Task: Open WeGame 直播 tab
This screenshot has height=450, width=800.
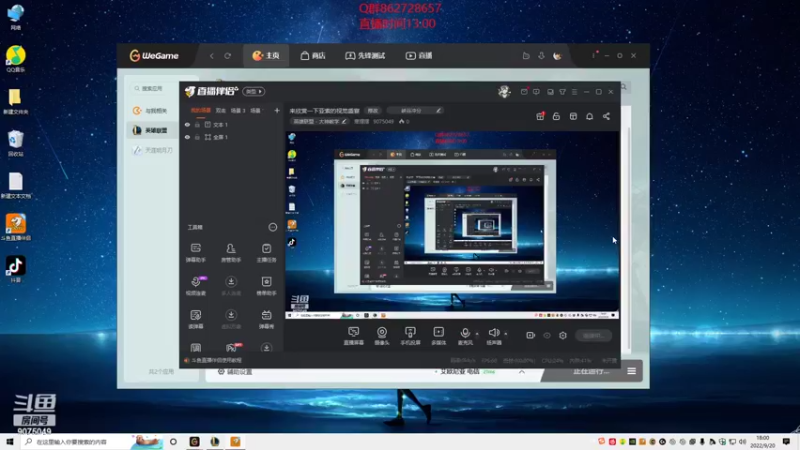Action: [x=419, y=56]
